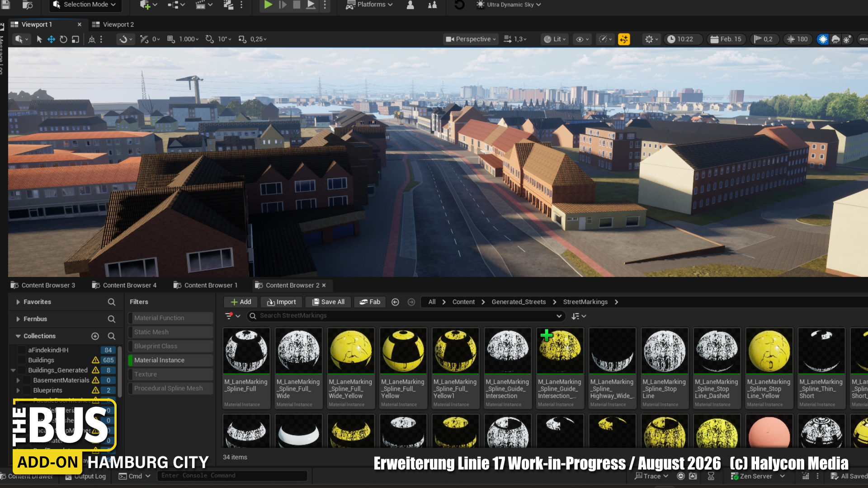Click the Search StreetMarkings input field
The image size is (868, 488).
[406, 316]
